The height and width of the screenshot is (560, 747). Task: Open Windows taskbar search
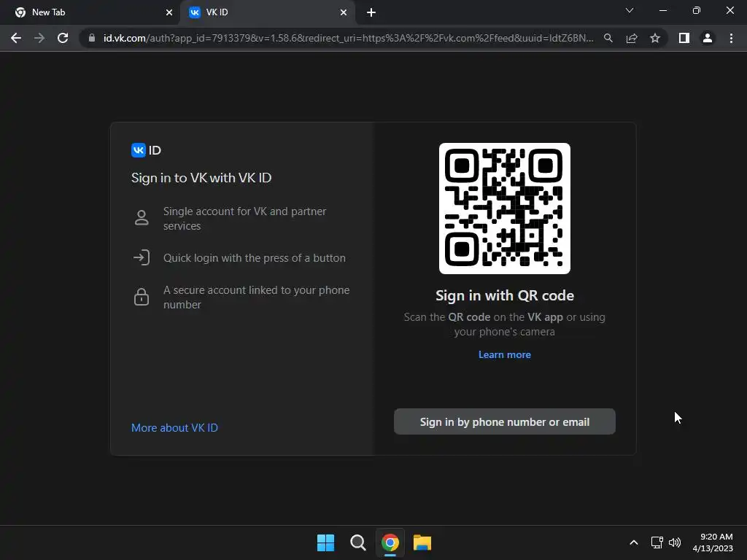(357, 542)
